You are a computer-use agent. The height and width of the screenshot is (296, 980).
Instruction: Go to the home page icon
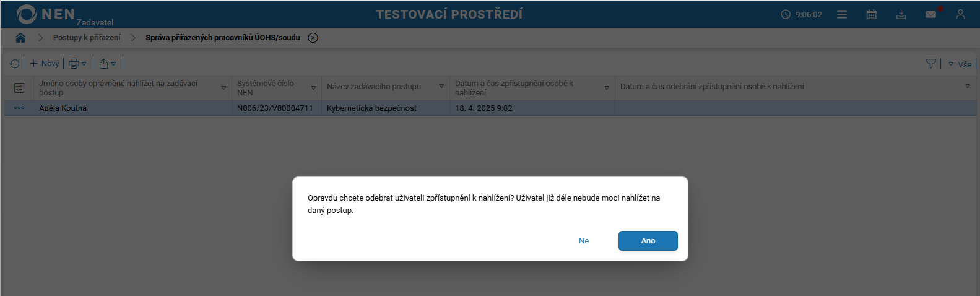[20, 38]
